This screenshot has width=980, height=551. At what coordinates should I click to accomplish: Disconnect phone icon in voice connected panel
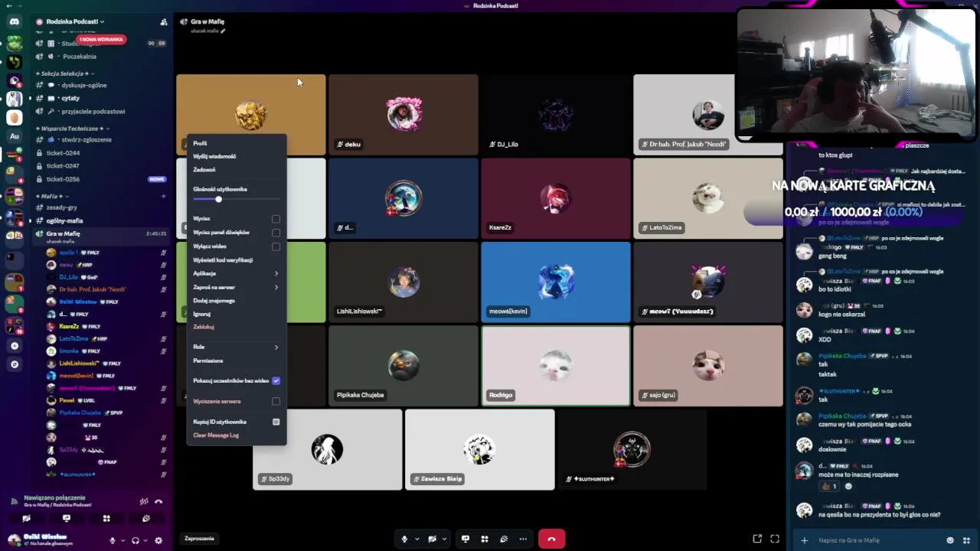tap(158, 501)
